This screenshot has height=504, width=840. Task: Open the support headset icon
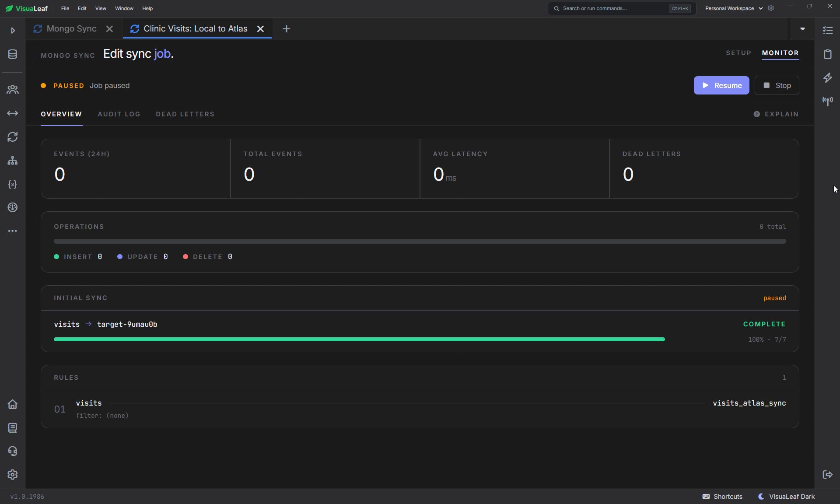13,451
